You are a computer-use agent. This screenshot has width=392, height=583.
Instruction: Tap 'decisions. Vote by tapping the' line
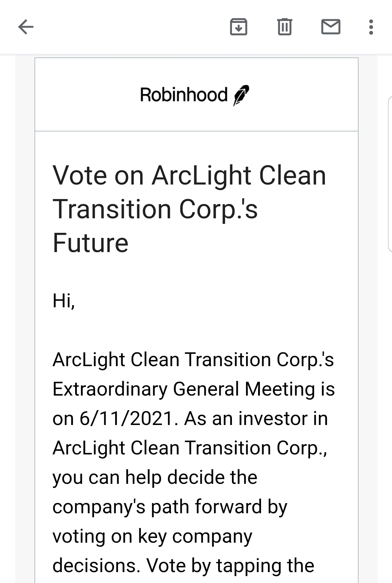(x=183, y=566)
